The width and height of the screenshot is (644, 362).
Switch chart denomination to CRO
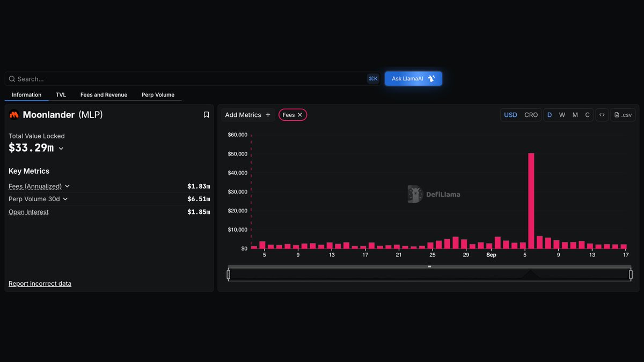click(x=531, y=115)
